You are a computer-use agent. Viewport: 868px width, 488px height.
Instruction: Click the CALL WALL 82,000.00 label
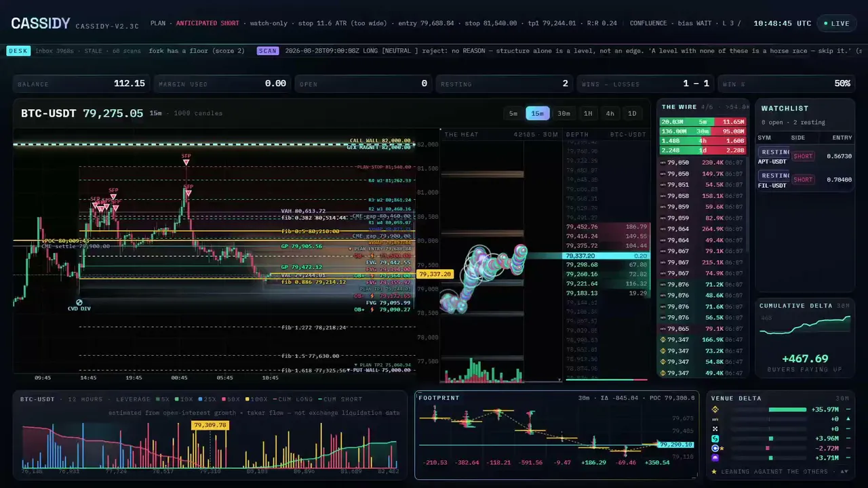tap(380, 140)
